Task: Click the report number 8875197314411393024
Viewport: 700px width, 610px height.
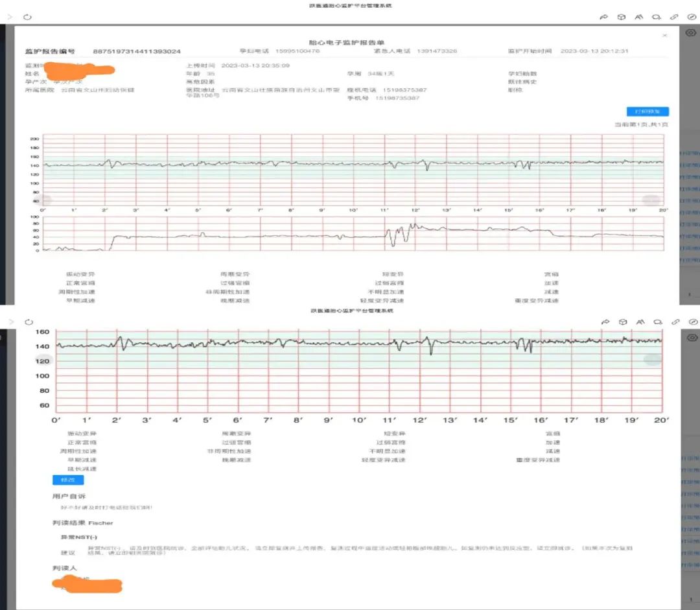Action: (137, 51)
